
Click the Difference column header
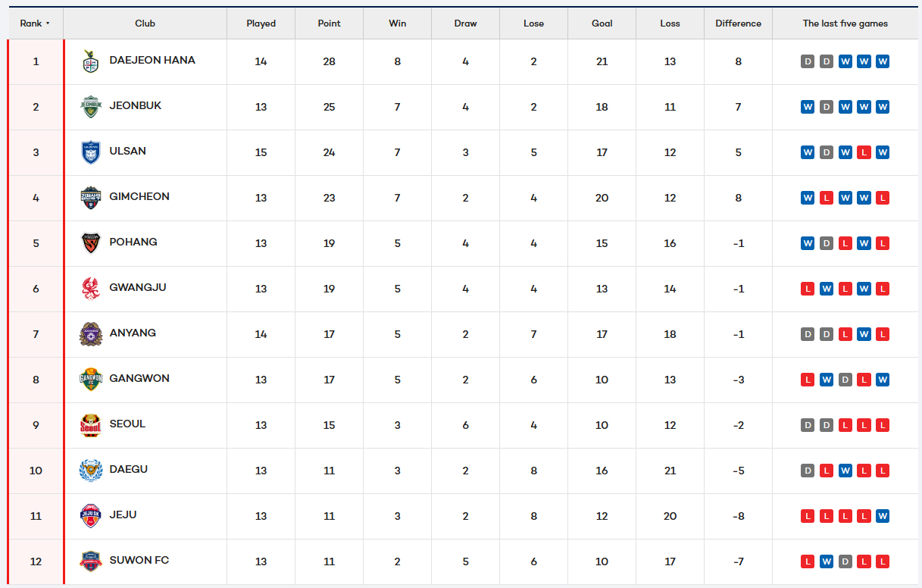(x=738, y=23)
